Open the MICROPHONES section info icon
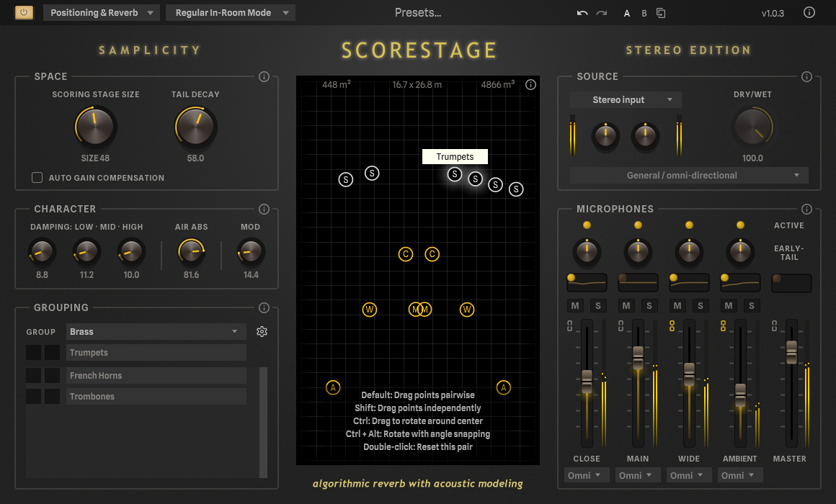Viewport: 836px width, 504px height. (x=806, y=209)
